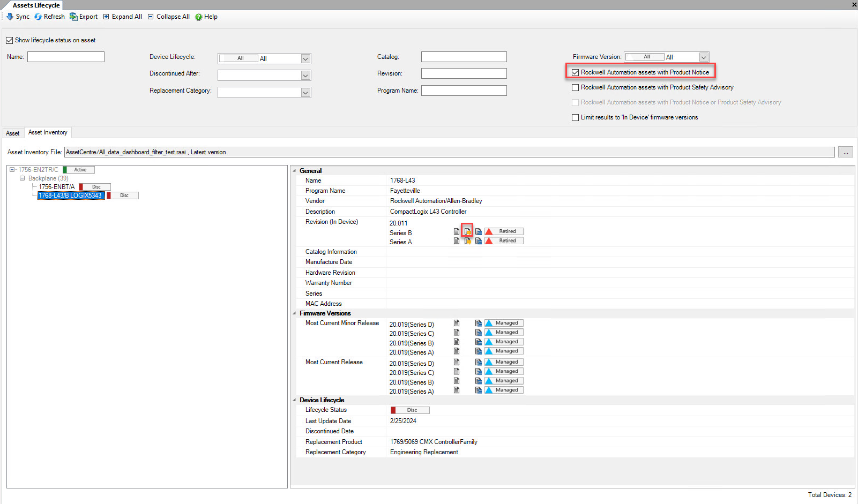
Task: Click the Series B Retired status badge
Action: 504,231
